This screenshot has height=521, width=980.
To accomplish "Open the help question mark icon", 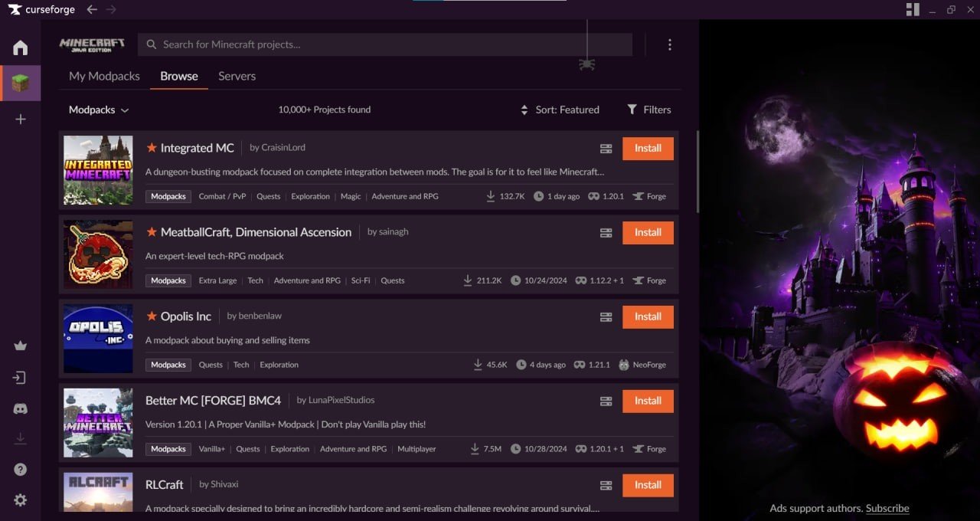I will [21, 470].
